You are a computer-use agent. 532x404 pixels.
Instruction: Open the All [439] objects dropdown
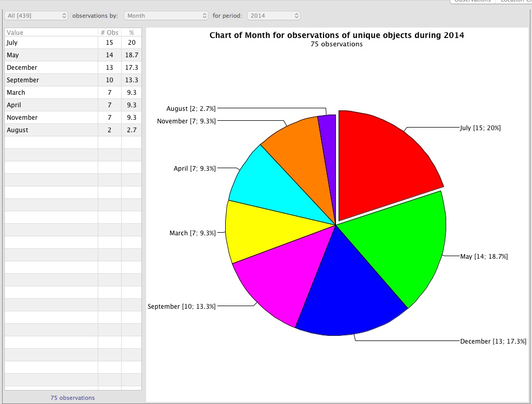[36, 16]
